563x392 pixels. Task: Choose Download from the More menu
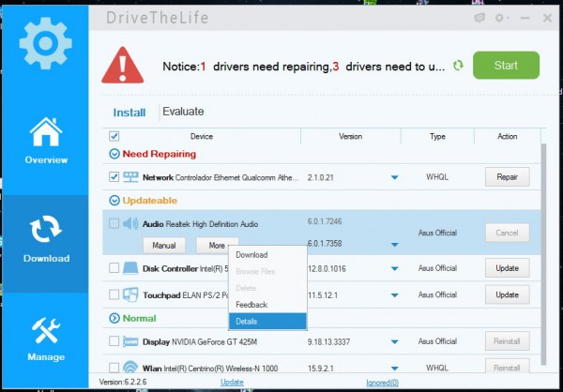pyautogui.click(x=267, y=255)
